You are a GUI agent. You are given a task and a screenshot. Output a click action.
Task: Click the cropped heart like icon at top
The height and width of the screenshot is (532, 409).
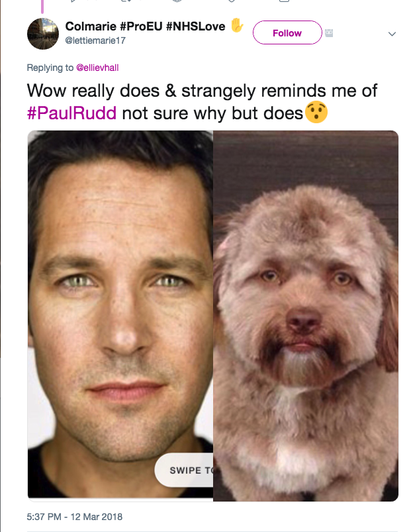tap(232, 1)
